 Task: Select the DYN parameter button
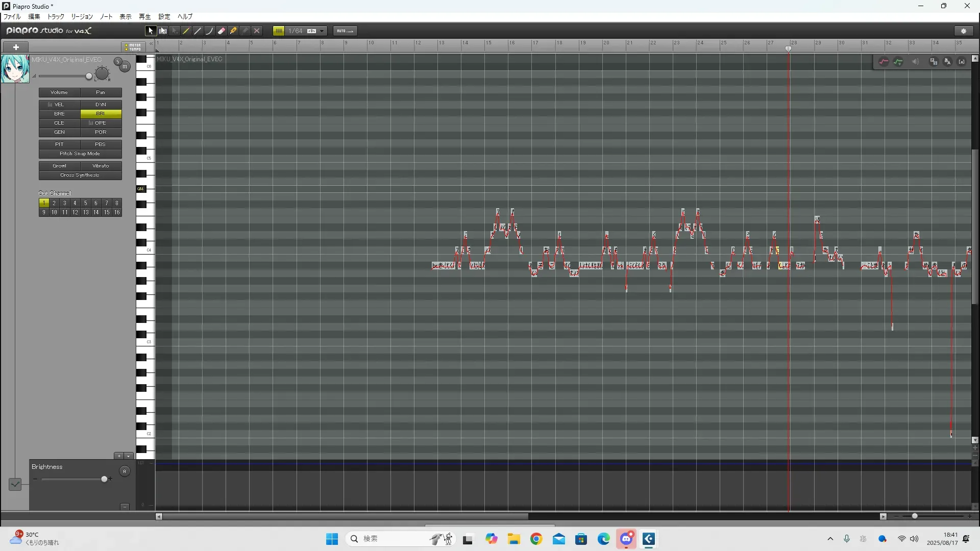pos(101,105)
